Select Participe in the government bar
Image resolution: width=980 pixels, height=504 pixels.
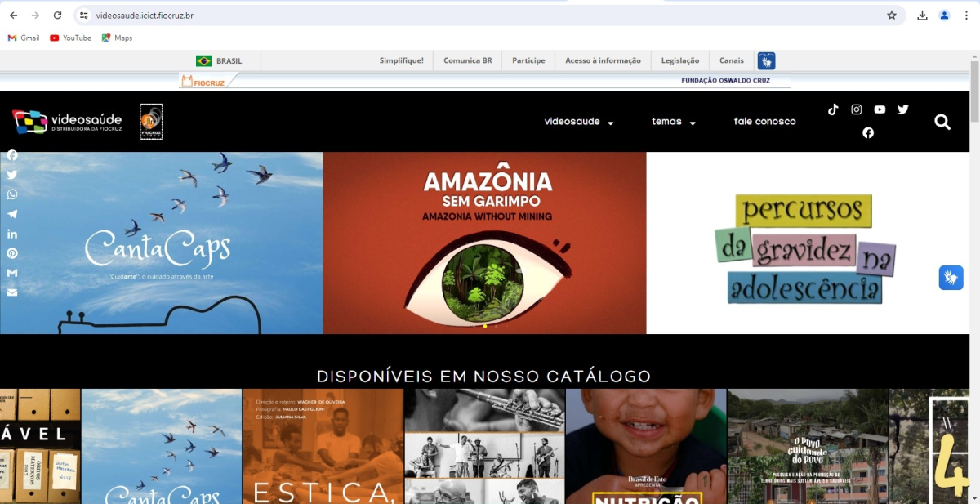[x=528, y=60]
